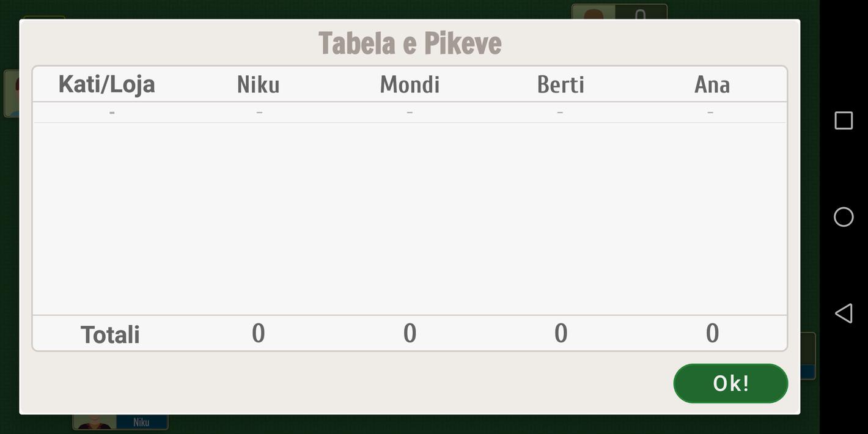Confirm the score table with Ok! button

(x=730, y=383)
